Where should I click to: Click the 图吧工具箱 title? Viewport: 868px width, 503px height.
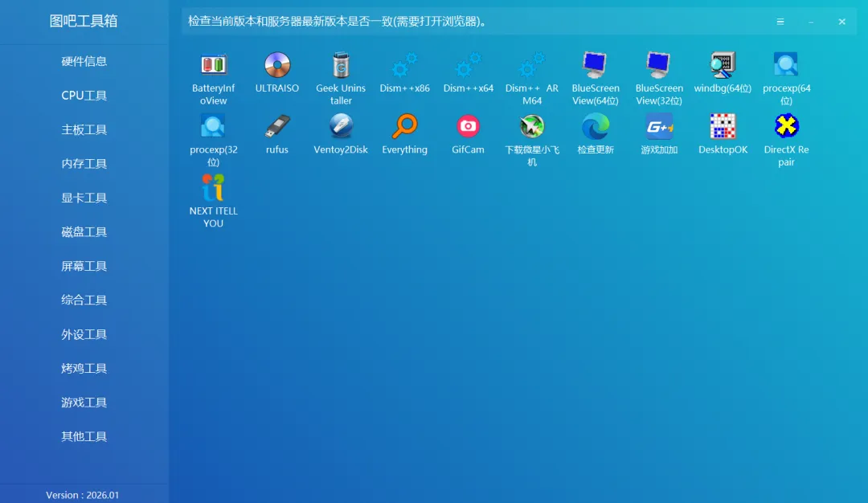pyautogui.click(x=84, y=21)
